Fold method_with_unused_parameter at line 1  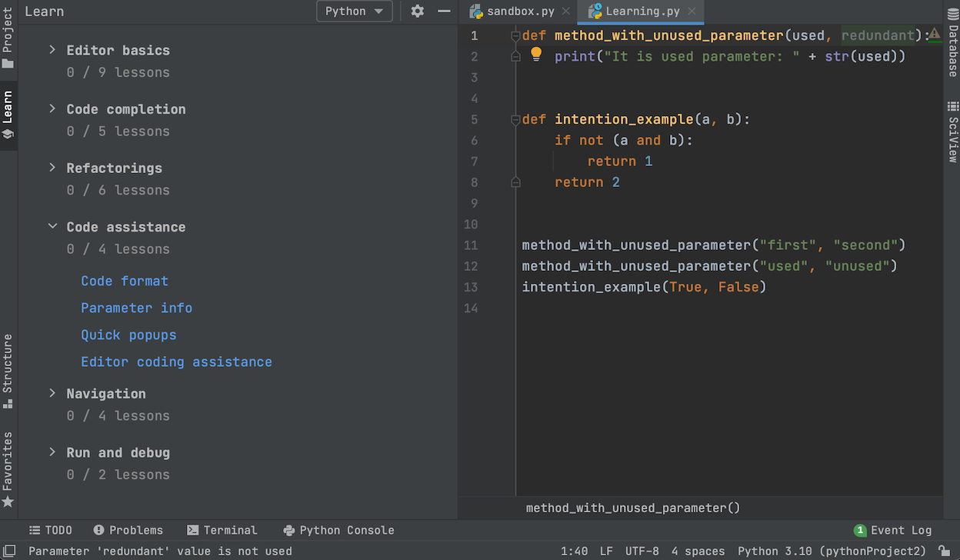coord(515,35)
